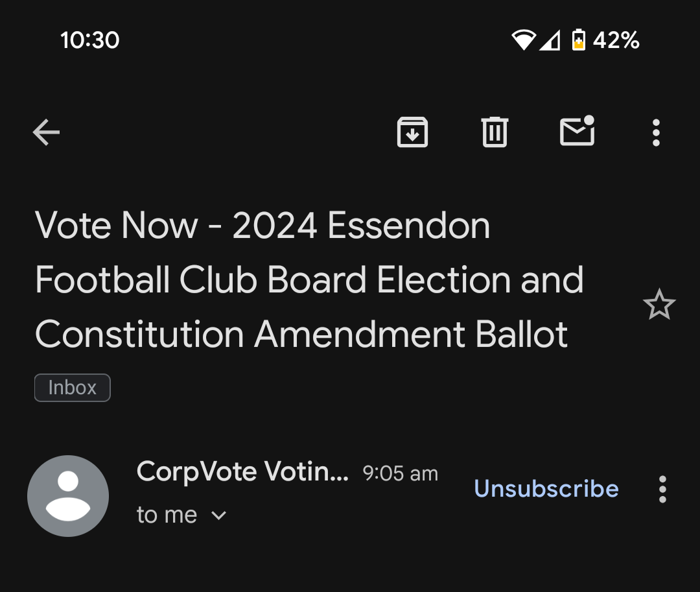Tap the 'to me' recipient text
The width and height of the screenshot is (700, 592).
point(167,515)
